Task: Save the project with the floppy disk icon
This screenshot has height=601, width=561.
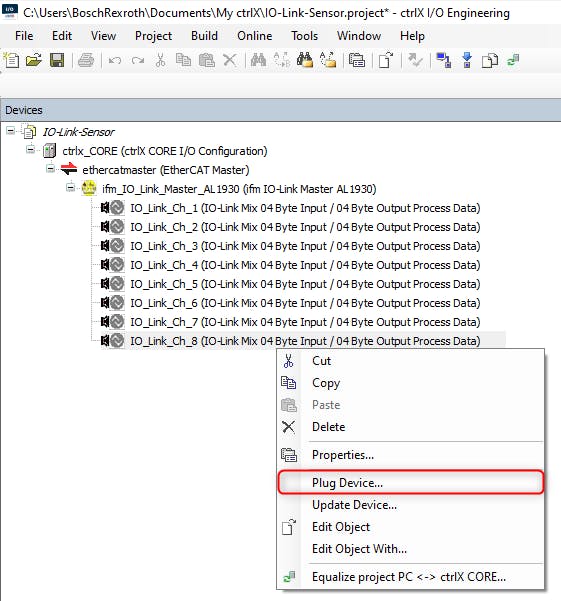Action: [57, 60]
